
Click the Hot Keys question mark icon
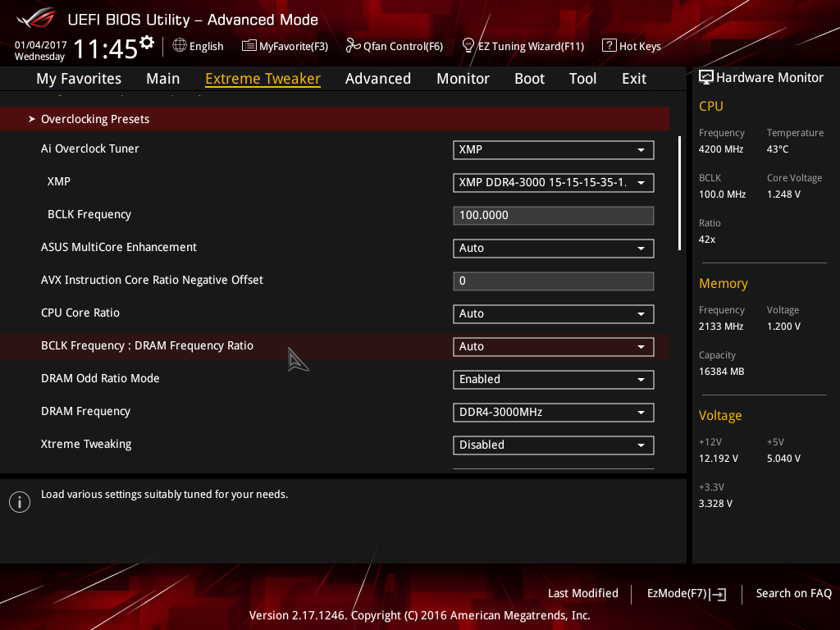pyautogui.click(x=609, y=46)
